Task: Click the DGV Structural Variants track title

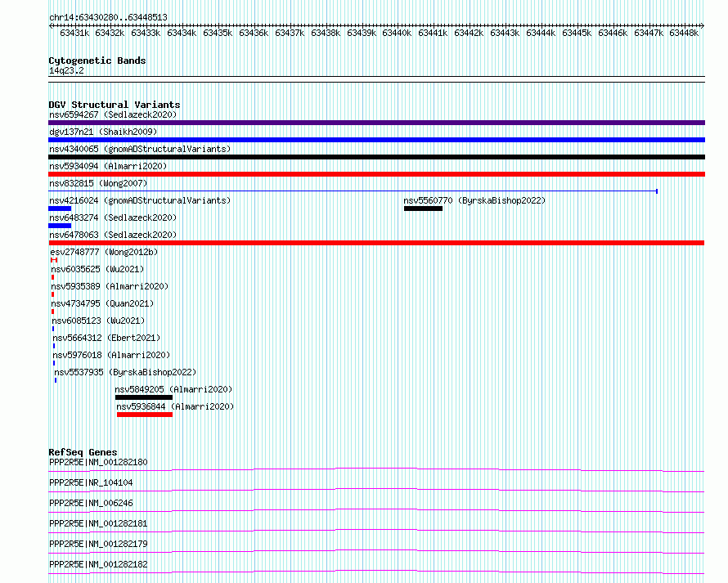Action: 115,105
